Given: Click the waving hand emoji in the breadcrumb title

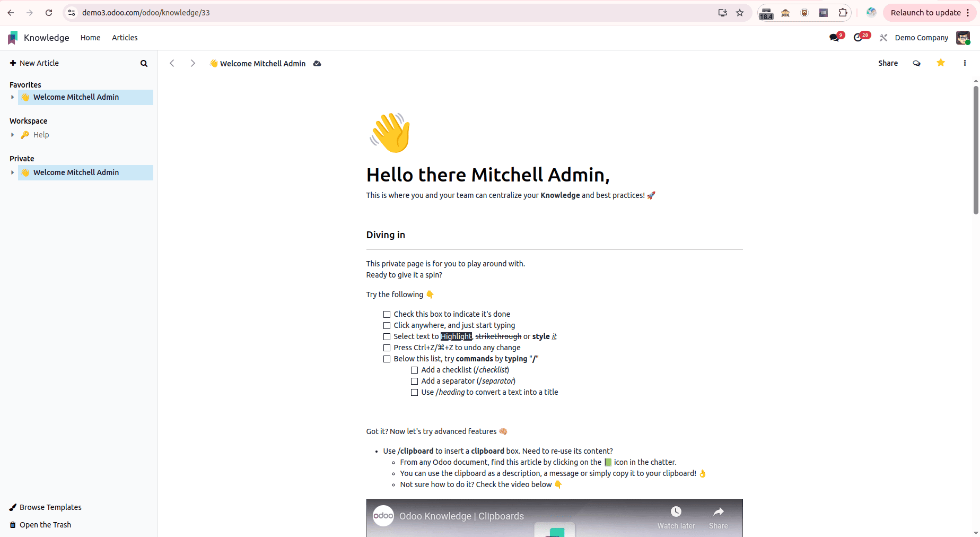Looking at the screenshot, I should click(214, 64).
